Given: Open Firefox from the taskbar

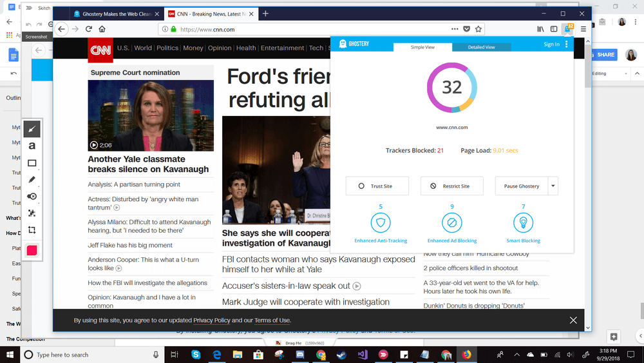Looking at the screenshot, I should [x=466, y=355].
